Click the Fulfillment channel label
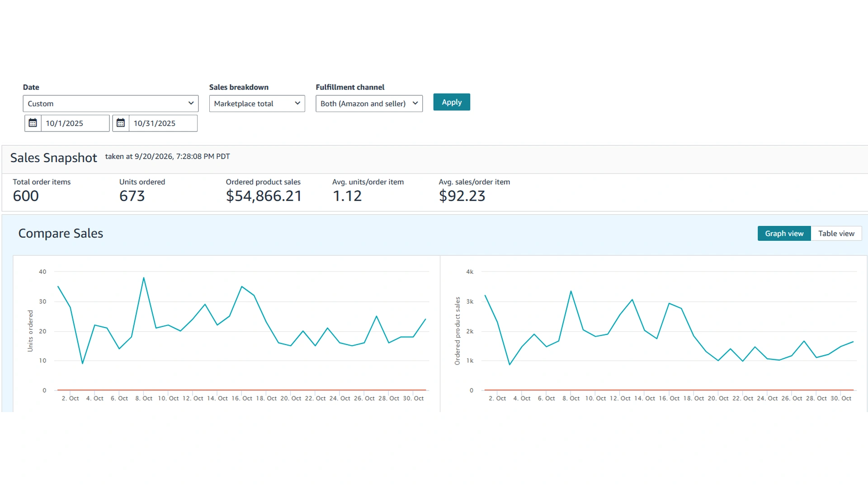The image size is (868, 488). tap(350, 87)
